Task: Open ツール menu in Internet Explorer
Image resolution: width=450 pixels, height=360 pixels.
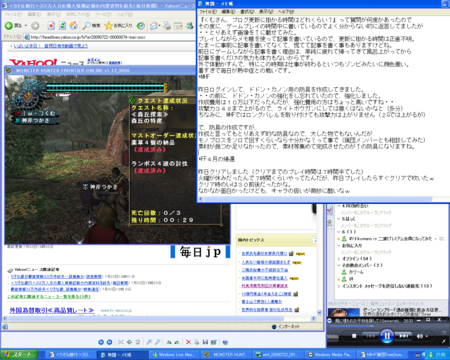Action: point(103,15)
